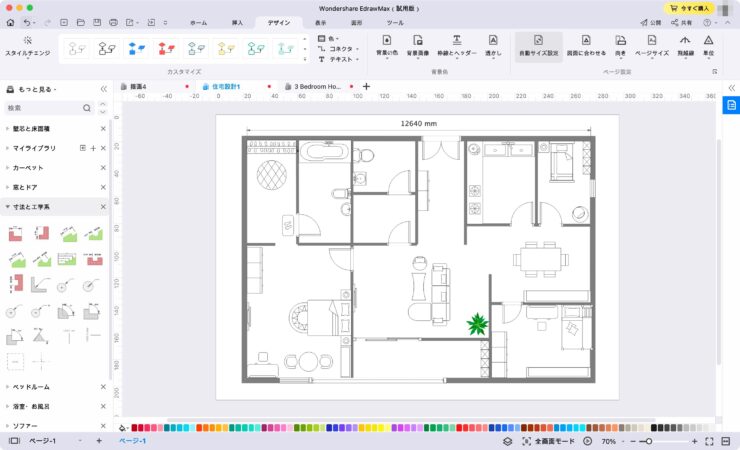Click the 公開 publish button

[650, 23]
